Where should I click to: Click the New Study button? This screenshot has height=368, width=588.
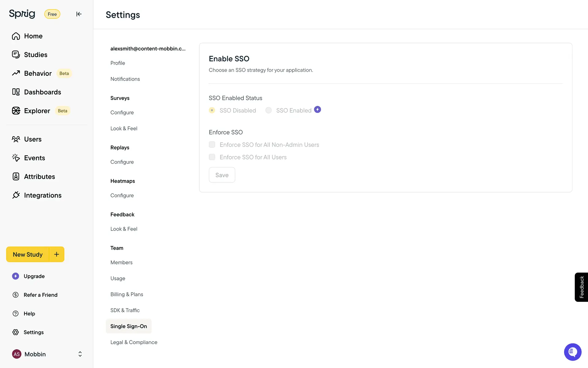(x=28, y=254)
